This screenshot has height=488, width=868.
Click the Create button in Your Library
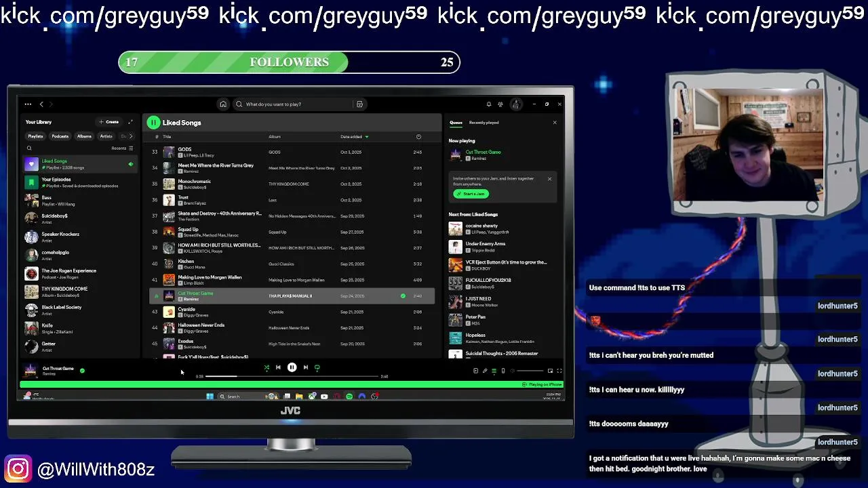(108, 122)
